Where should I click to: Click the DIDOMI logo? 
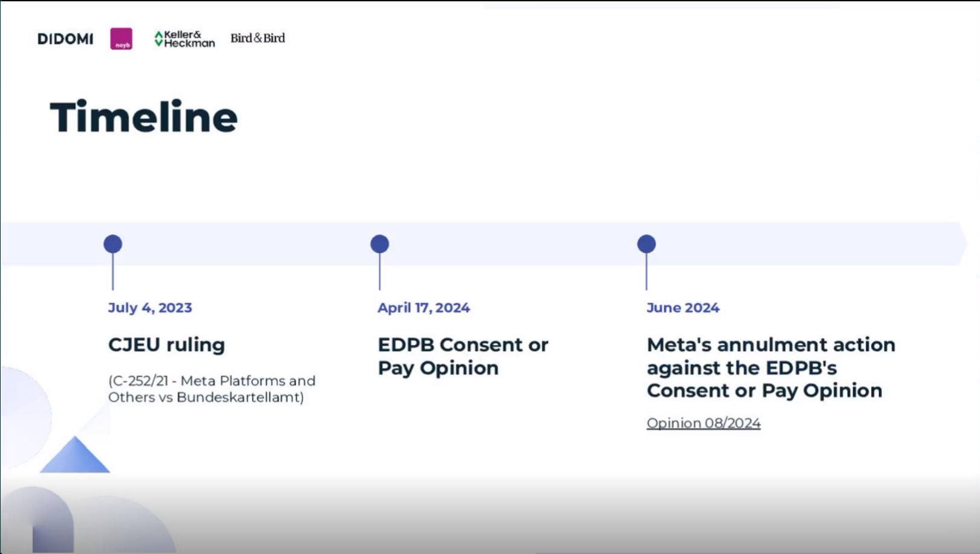pos(65,39)
